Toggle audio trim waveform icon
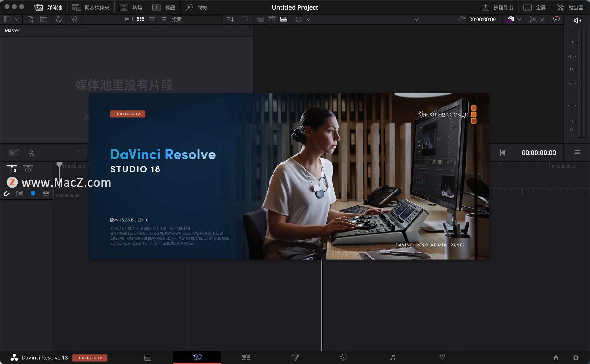The image size is (590, 364). pos(20,193)
